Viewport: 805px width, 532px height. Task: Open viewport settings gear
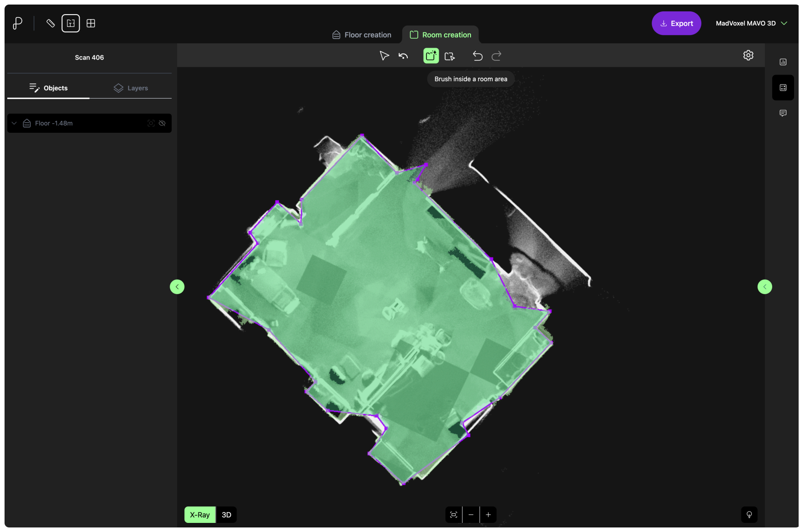tap(748, 55)
